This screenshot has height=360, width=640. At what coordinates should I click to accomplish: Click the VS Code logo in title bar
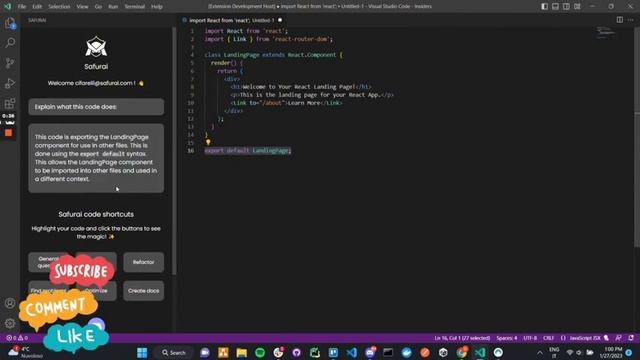click(7, 6)
